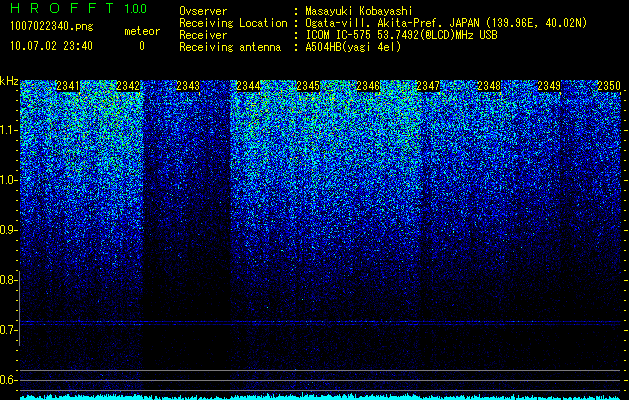Click the 0.6 frequency axis label
629x400 pixels.
pyautogui.click(x=8, y=380)
